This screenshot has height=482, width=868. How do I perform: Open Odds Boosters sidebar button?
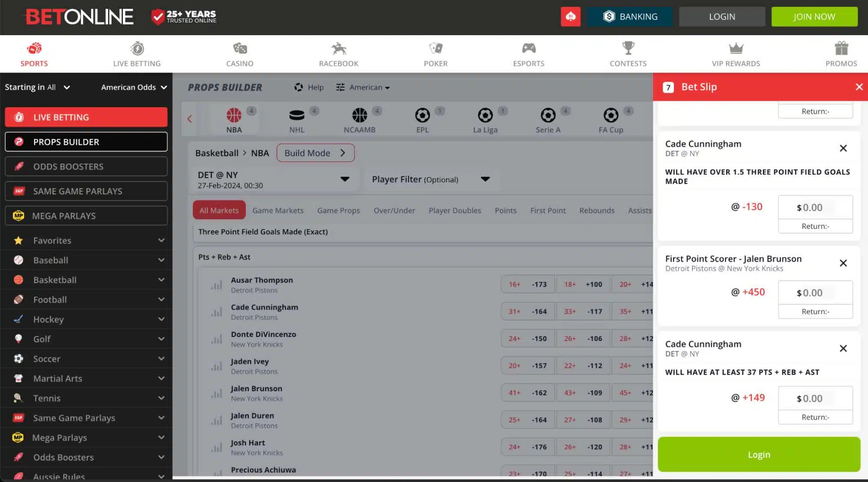coord(86,166)
